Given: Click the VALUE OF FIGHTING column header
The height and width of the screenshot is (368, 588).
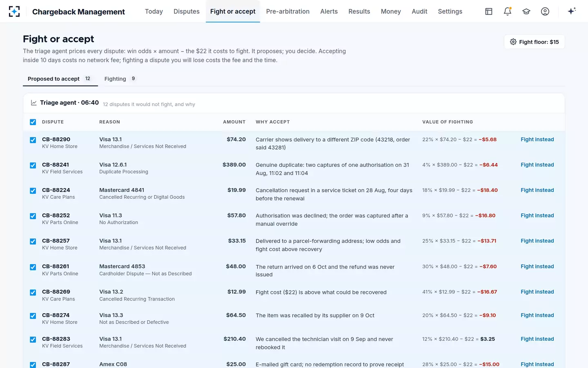Looking at the screenshot, I should pyautogui.click(x=448, y=122).
